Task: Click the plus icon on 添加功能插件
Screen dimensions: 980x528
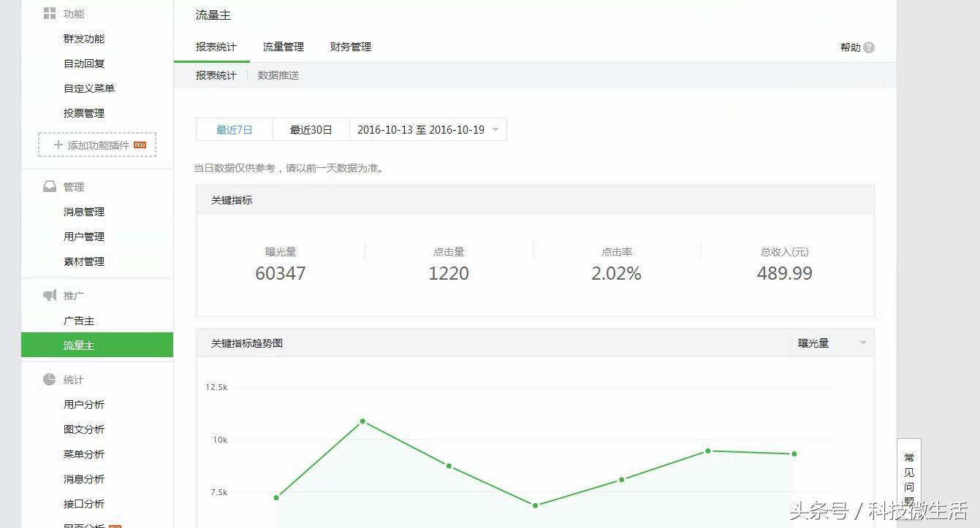Action: point(58,145)
